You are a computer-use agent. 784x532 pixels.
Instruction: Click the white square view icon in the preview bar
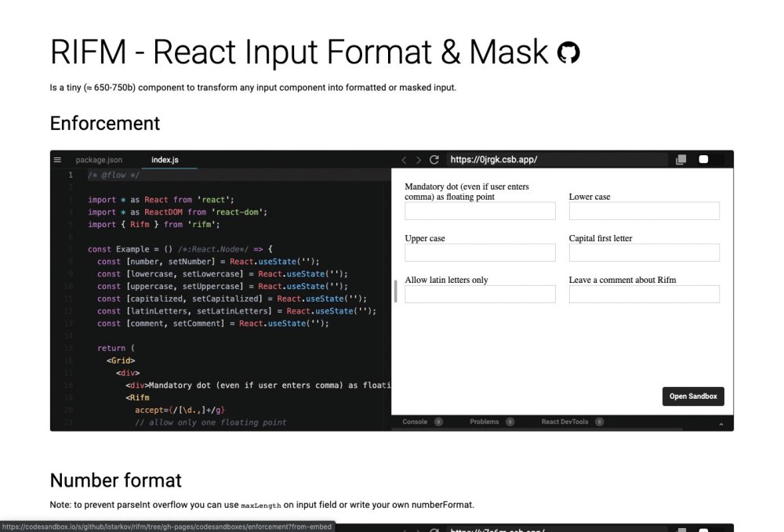click(x=703, y=159)
